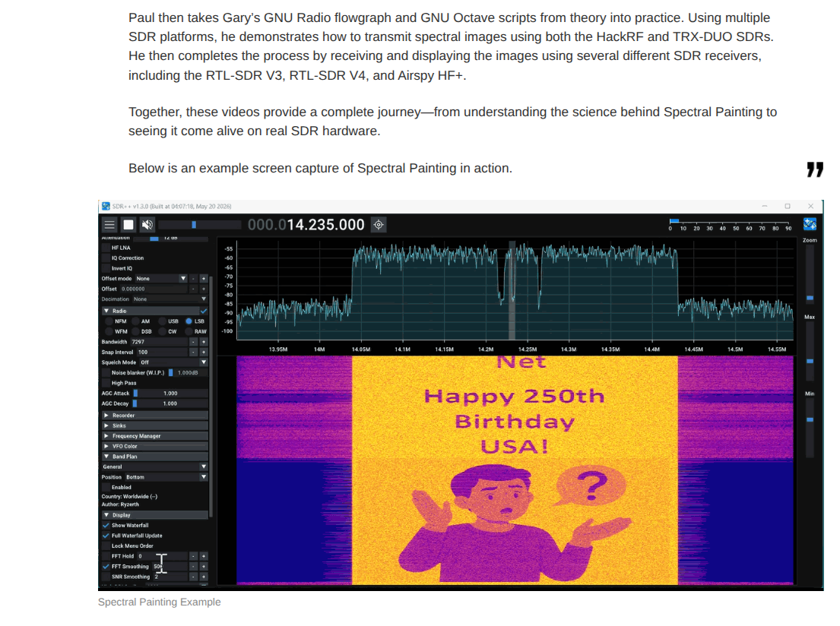Decrease SNR Smoothing with minus button
The height and width of the screenshot is (626, 840).
click(x=193, y=577)
